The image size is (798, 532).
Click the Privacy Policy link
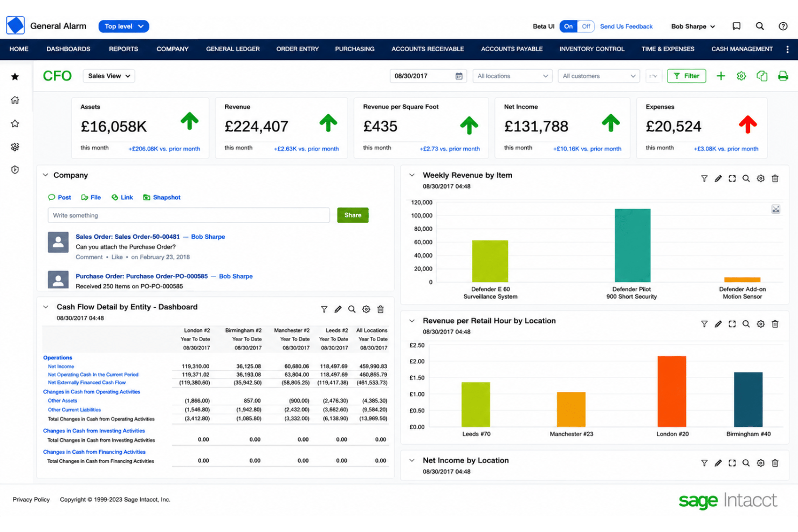coord(31,500)
